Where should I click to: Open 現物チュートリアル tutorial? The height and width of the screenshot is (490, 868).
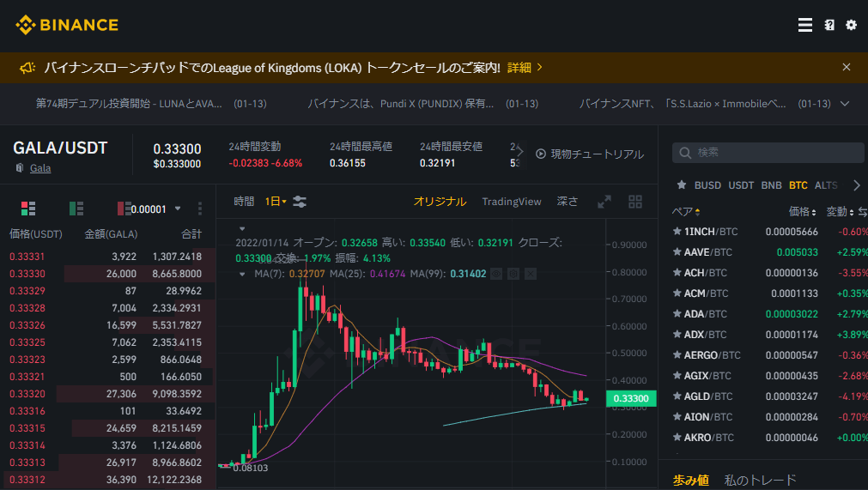590,154
